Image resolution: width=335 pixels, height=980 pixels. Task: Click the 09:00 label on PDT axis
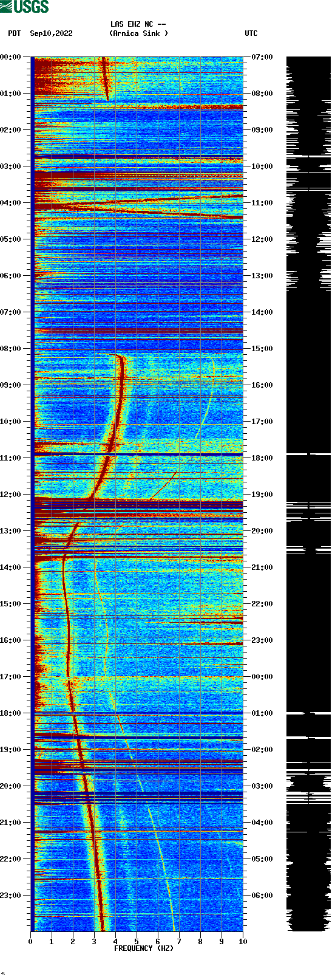click(x=11, y=385)
